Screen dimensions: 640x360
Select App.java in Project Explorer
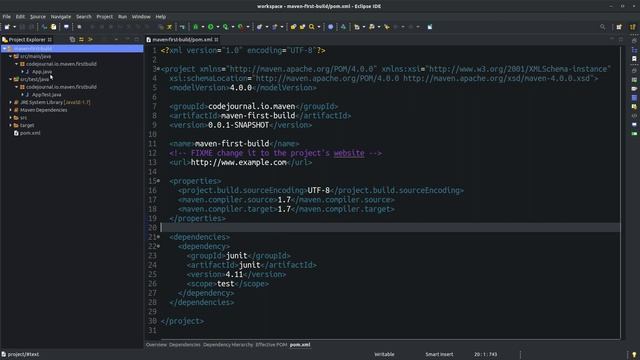pos(42,72)
